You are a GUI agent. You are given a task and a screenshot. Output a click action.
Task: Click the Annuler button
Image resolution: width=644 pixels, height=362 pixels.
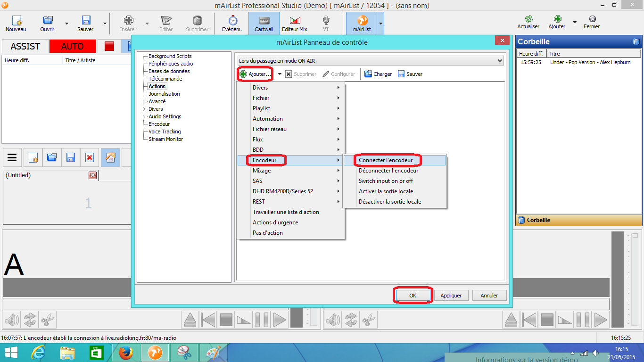[x=489, y=296]
